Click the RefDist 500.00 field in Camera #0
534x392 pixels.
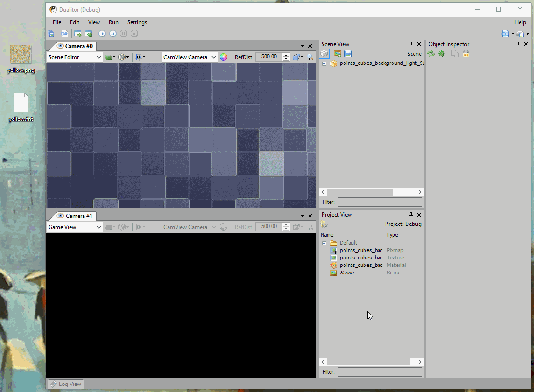(x=269, y=57)
